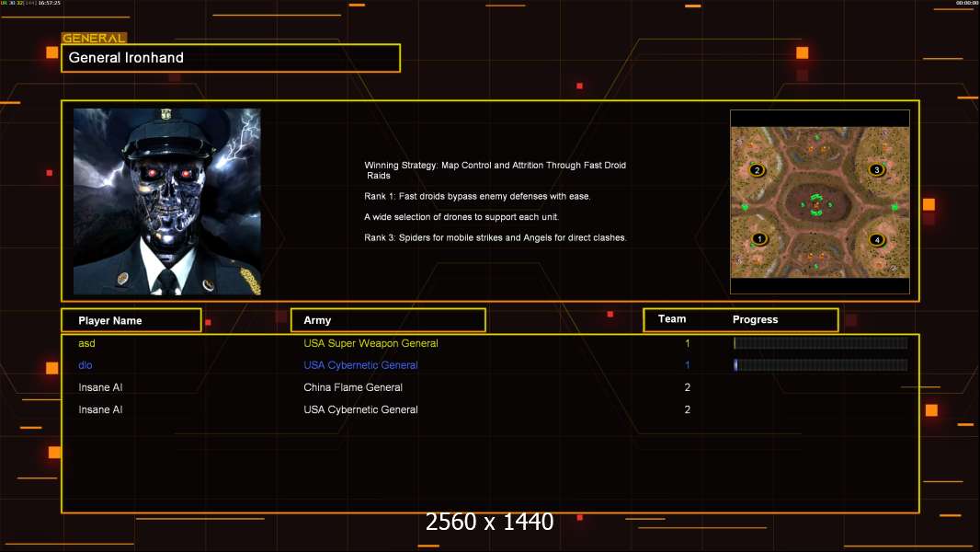980x552 pixels.
Task: Click the General Ironhand robot portrait
Action: pyautogui.click(x=167, y=201)
